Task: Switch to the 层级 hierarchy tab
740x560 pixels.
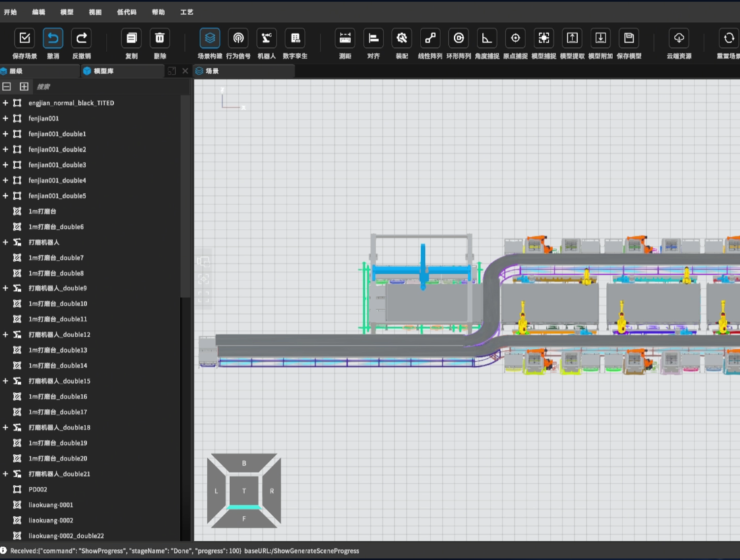Action: pos(40,71)
